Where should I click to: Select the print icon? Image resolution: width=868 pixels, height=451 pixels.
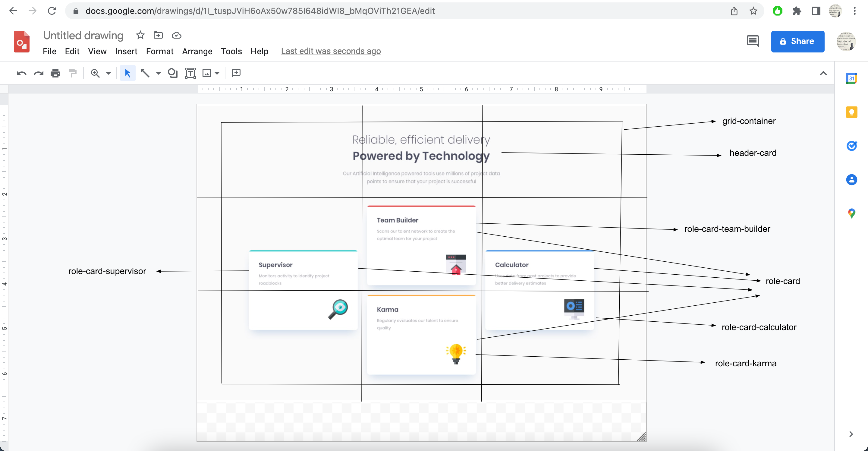[56, 73]
